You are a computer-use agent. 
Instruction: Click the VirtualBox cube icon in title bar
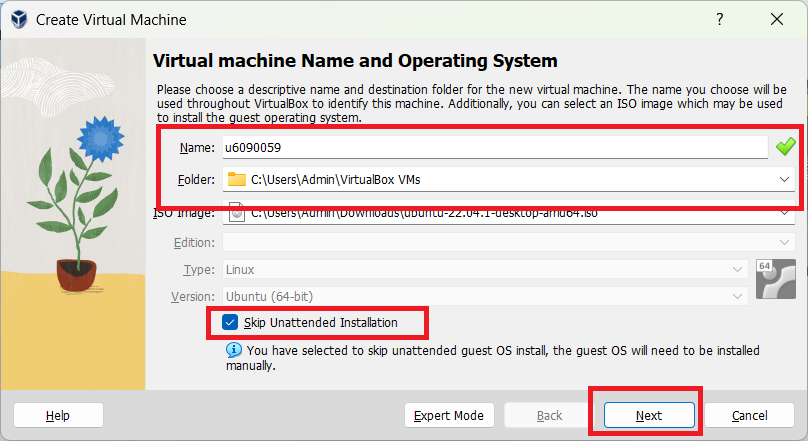[x=19, y=20]
